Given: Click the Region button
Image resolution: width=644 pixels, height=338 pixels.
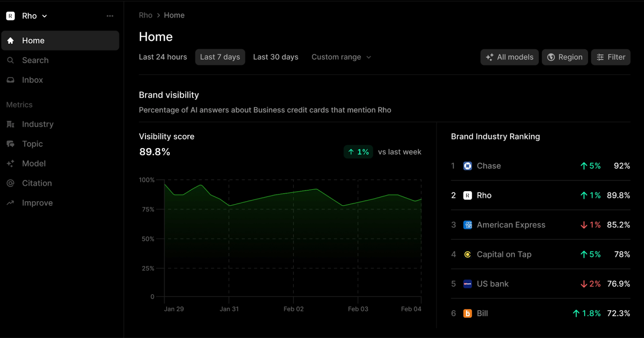Looking at the screenshot, I should point(564,57).
